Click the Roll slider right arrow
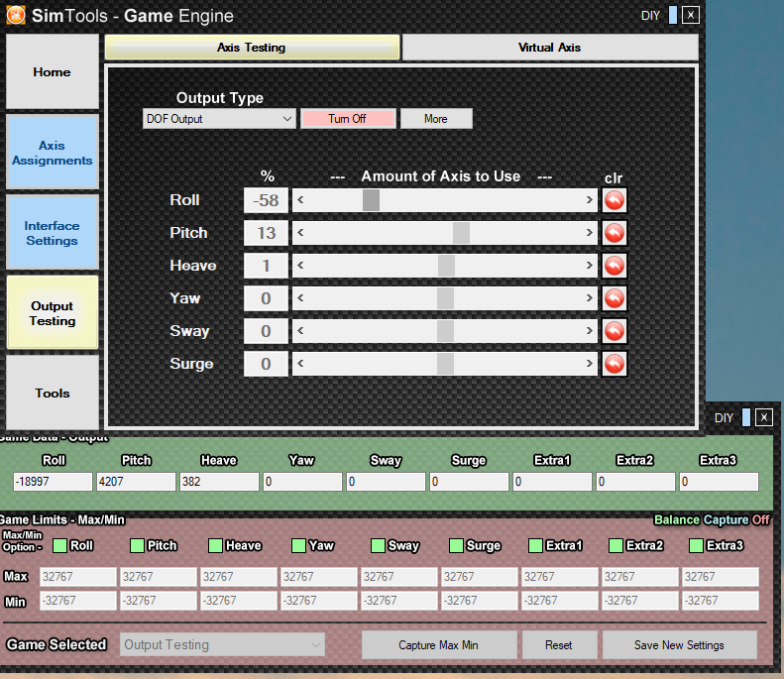This screenshot has width=784, height=679. pos(589,200)
